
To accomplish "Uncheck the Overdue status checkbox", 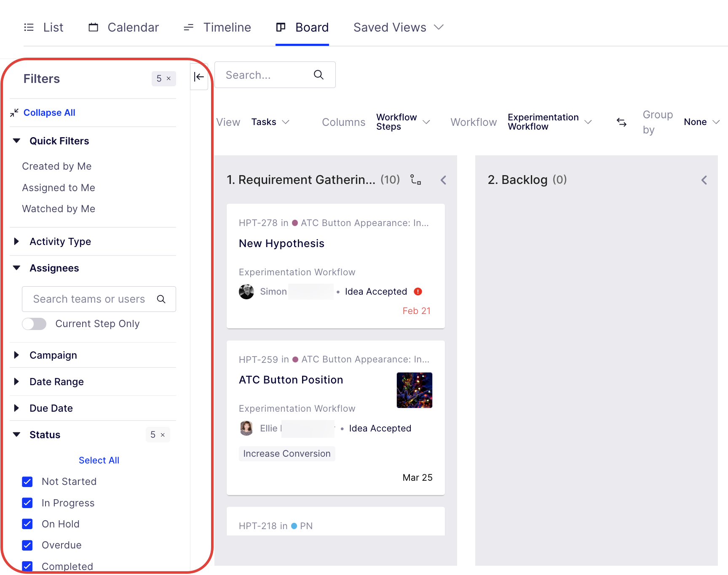I will pos(27,545).
